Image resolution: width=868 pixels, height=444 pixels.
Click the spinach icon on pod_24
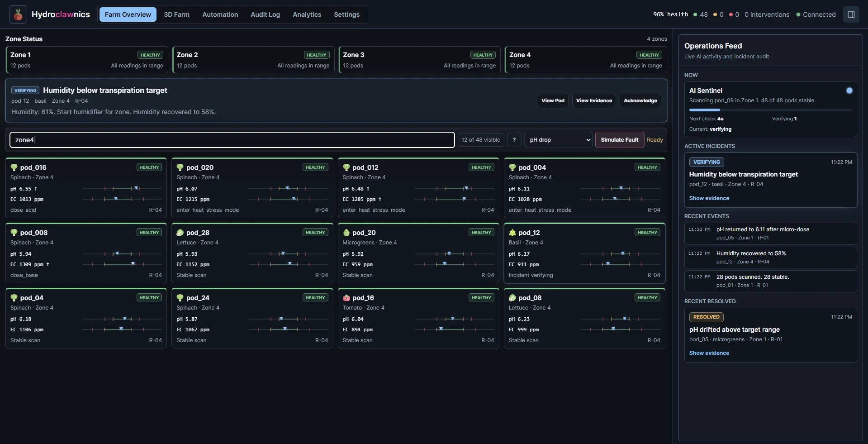[x=180, y=298]
